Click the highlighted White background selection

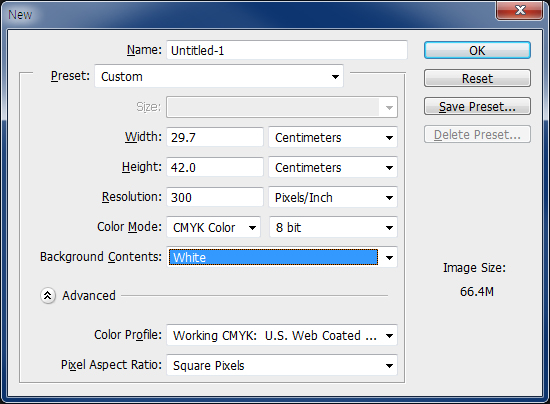[274, 257]
